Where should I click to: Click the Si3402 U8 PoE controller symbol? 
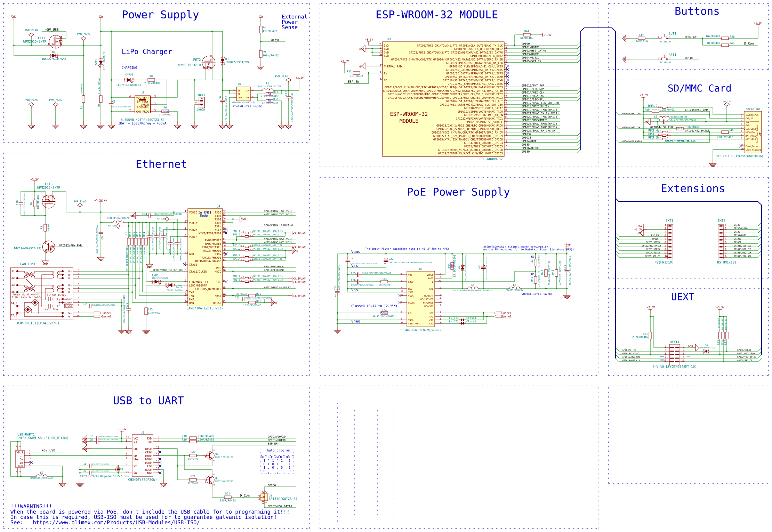[x=420, y=299]
